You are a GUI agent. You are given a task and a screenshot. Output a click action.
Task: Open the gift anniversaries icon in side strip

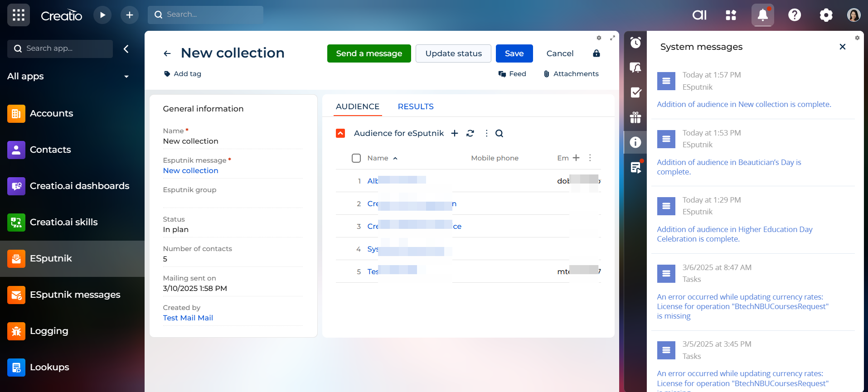[x=635, y=117]
